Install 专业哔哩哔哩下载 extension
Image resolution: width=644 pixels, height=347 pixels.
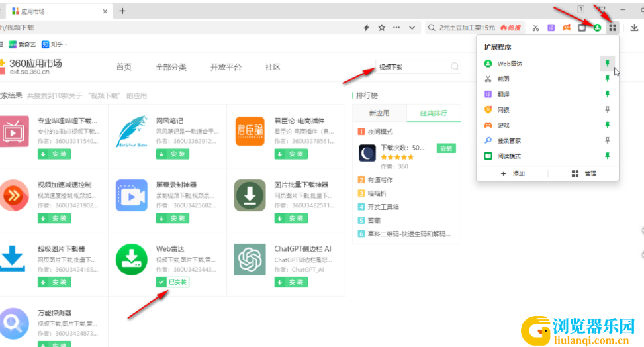(54, 154)
